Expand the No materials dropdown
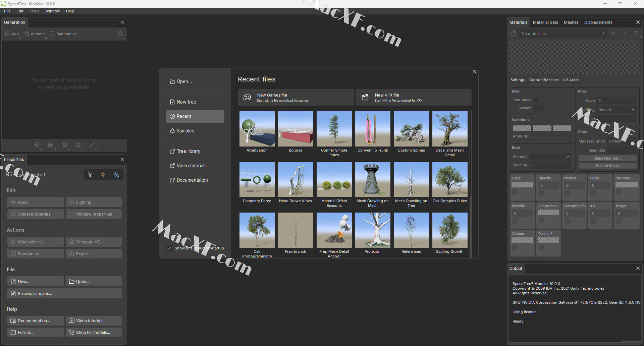Screen dimensions: 644x346 pyautogui.click(x=563, y=34)
